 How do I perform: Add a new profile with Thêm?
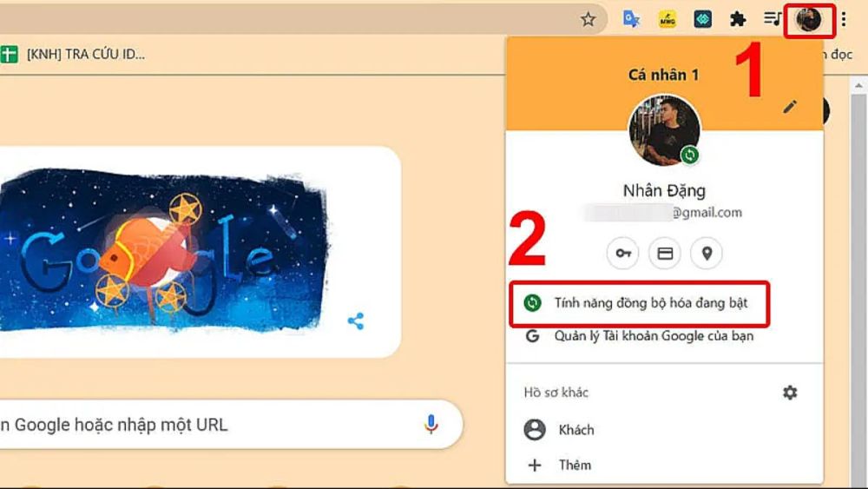[x=664, y=466]
